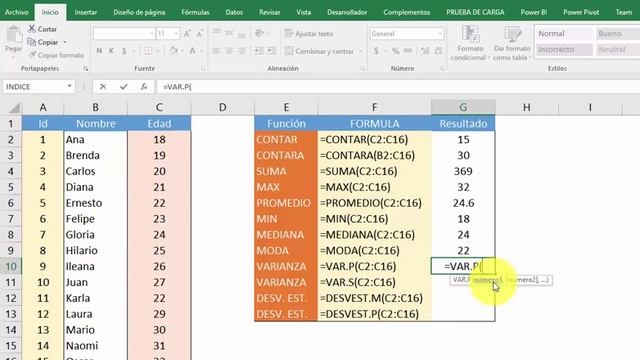Open Fuente dialog launcher
Viewport: 640px width, 360px height.
tap(203, 69)
